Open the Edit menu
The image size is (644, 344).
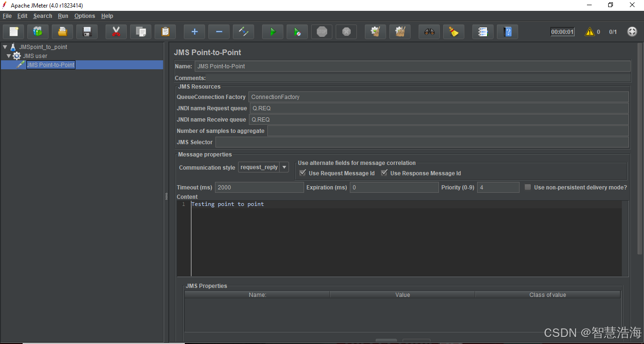[22, 16]
